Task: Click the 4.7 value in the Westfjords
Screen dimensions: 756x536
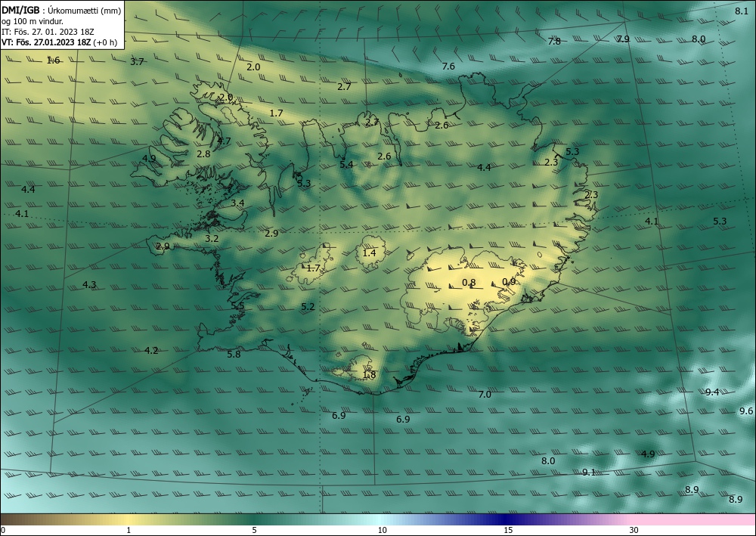Action: coord(225,141)
